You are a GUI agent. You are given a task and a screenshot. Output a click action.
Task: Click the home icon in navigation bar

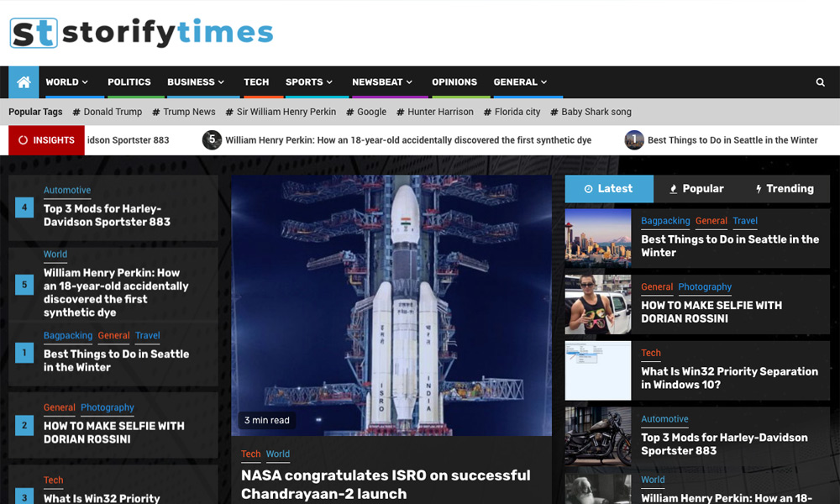[x=24, y=82]
